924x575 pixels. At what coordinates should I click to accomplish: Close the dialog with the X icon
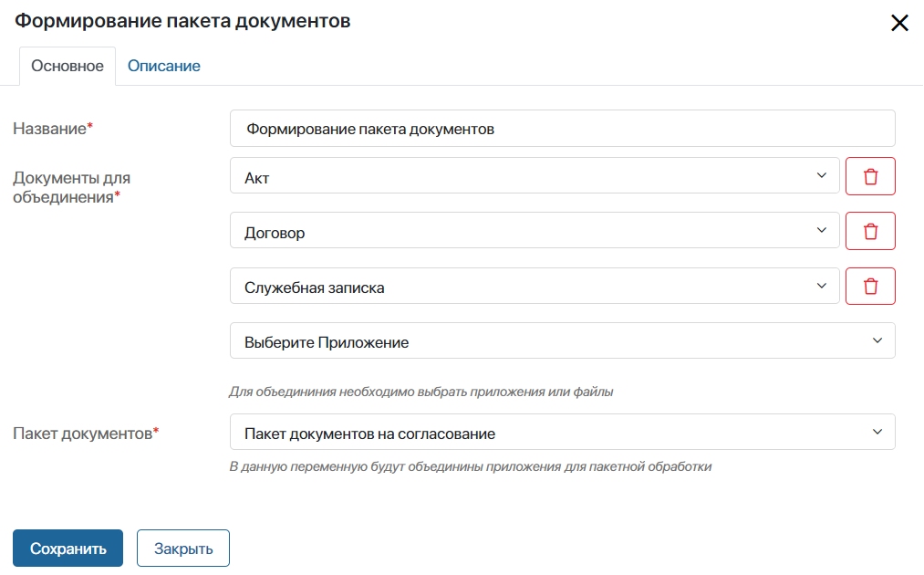(x=899, y=23)
